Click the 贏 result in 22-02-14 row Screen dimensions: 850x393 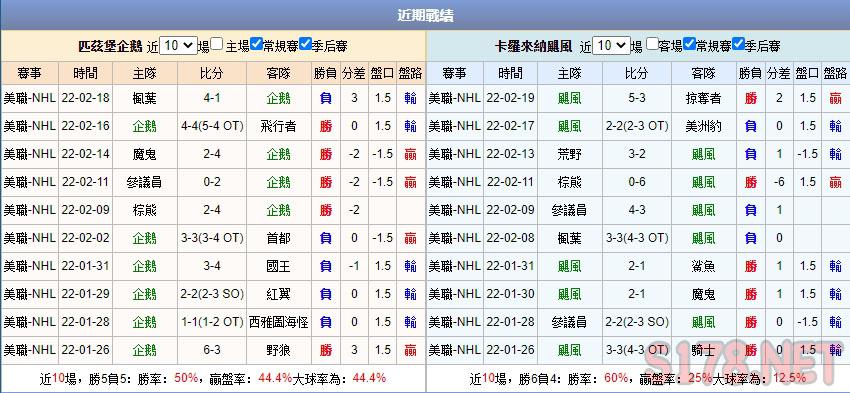tap(410, 154)
